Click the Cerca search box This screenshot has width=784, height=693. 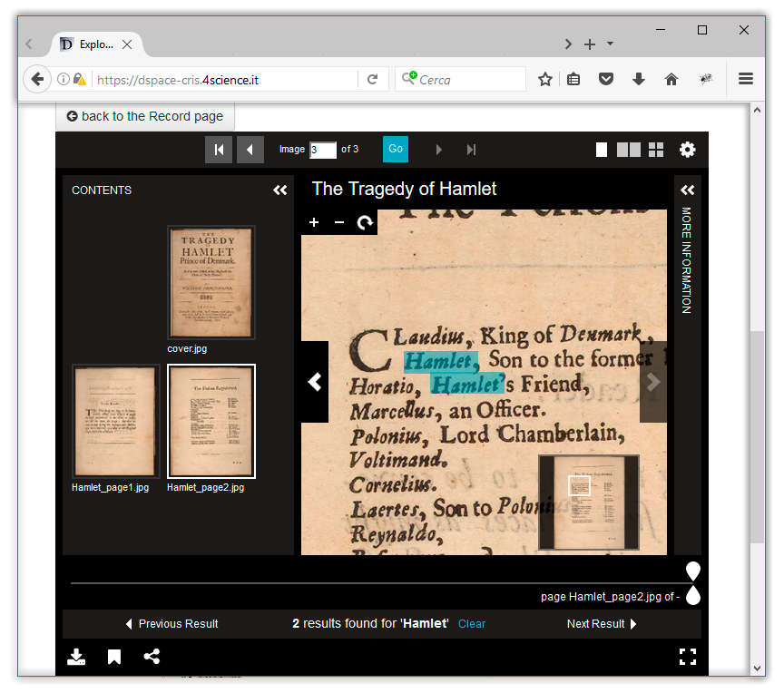click(x=460, y=79)
